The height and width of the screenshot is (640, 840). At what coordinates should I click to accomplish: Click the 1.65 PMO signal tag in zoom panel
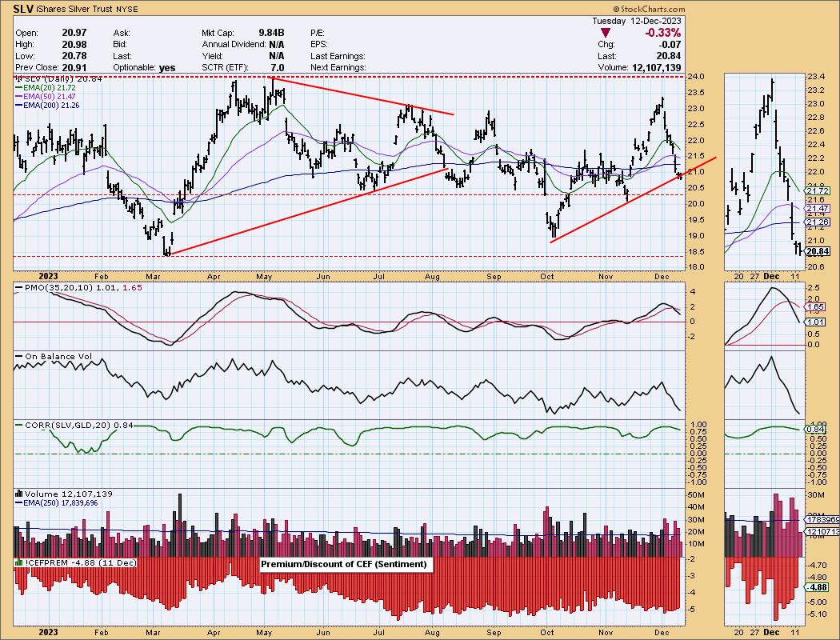coord(815,307)
